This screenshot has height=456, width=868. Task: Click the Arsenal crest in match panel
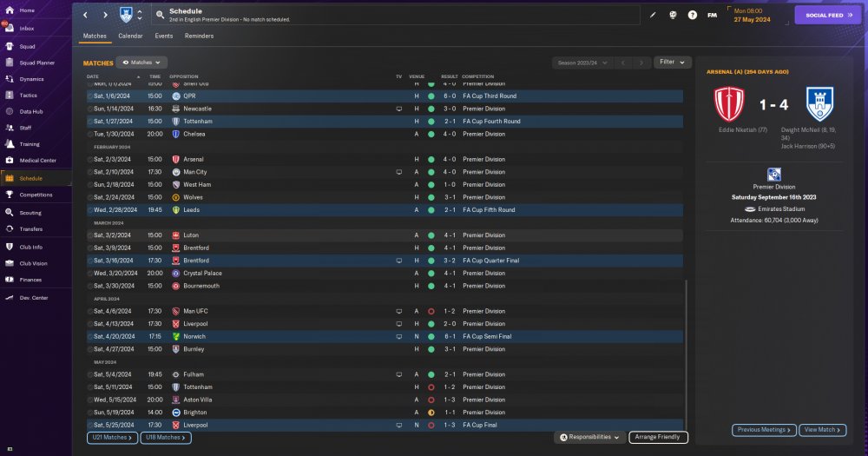729,104
